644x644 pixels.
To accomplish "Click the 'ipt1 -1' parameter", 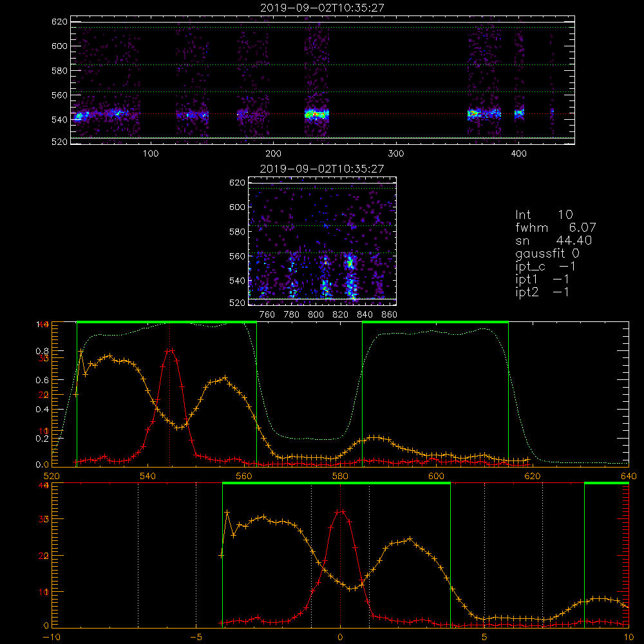I will click(x=542, y=279).
